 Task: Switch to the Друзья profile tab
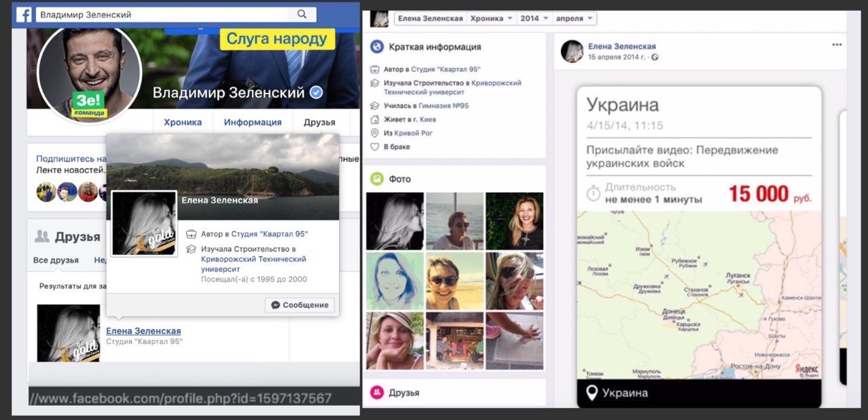319,122
